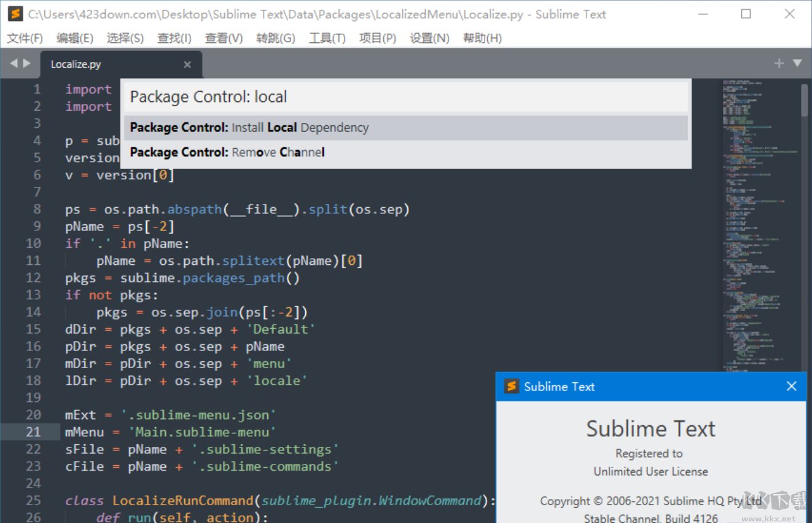Open the 设置(N) menu
The image size is (812, 523).
(429, 37)
